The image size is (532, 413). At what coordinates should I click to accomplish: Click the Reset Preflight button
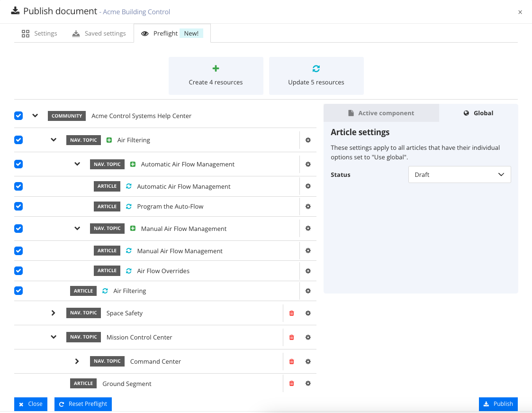click(83, 404)
